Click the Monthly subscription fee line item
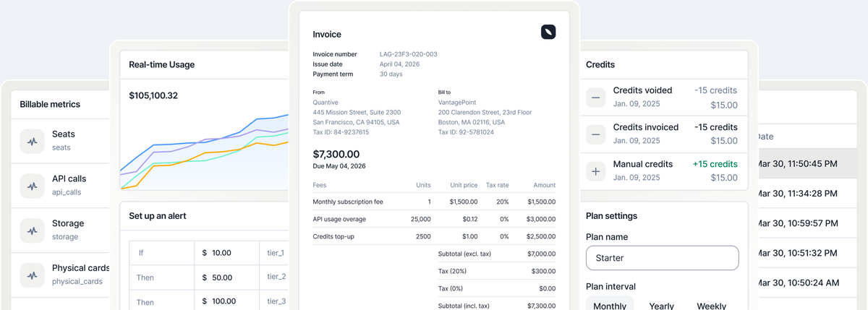 point(434,202)
